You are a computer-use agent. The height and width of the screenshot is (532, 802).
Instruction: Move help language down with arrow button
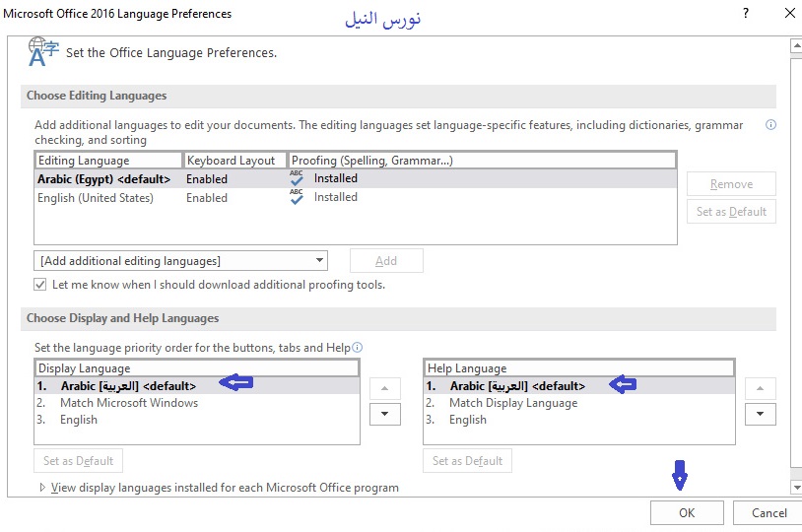[x=760, y=414]
